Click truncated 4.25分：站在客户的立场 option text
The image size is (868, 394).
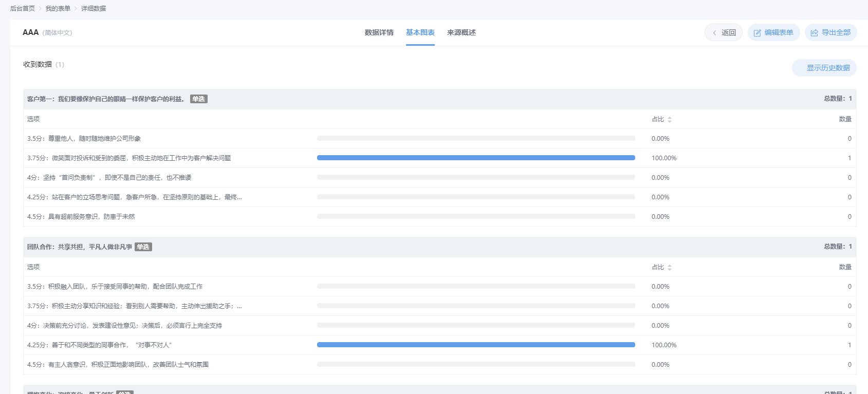click(134, 197)
